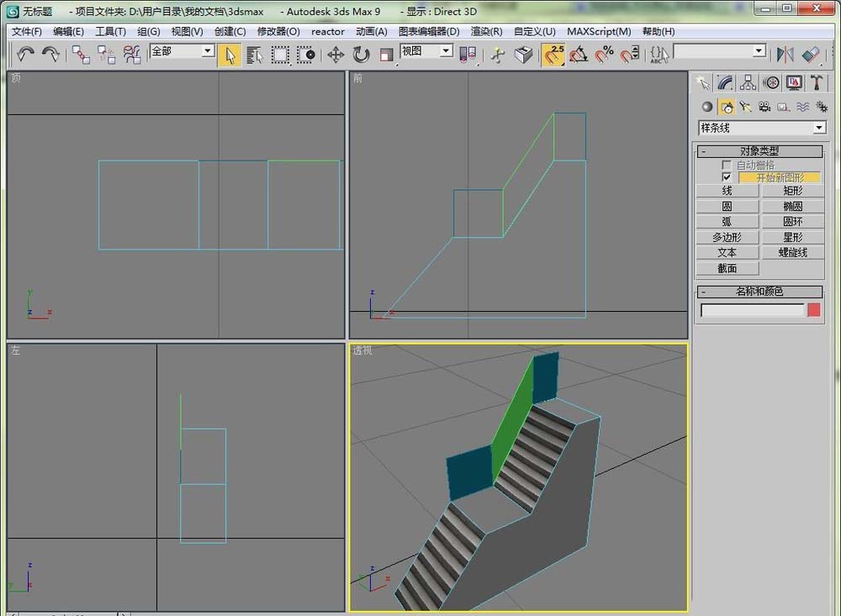Select Helpers category icon
The image size is (841, 616).
click(x=784, y=107)
